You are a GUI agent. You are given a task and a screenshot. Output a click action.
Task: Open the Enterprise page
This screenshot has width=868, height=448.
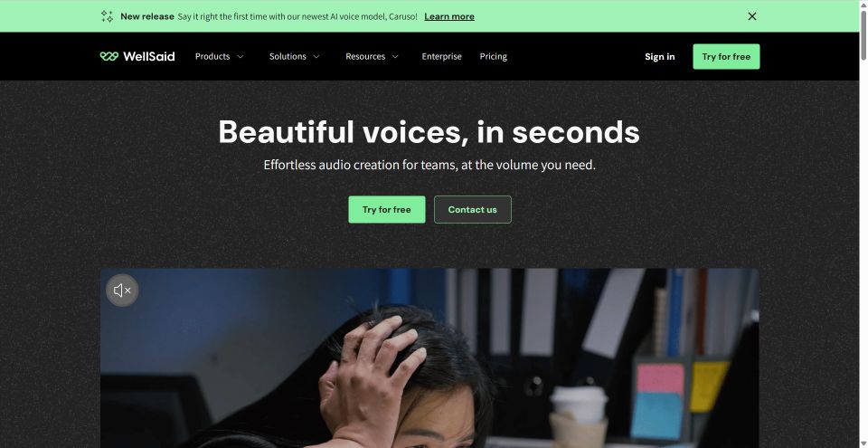click(442, 56)
